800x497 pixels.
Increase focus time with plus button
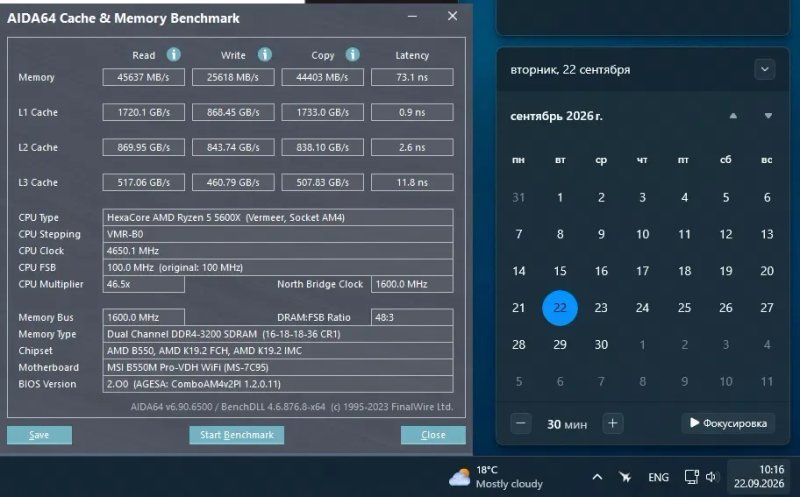click(613, 424)
